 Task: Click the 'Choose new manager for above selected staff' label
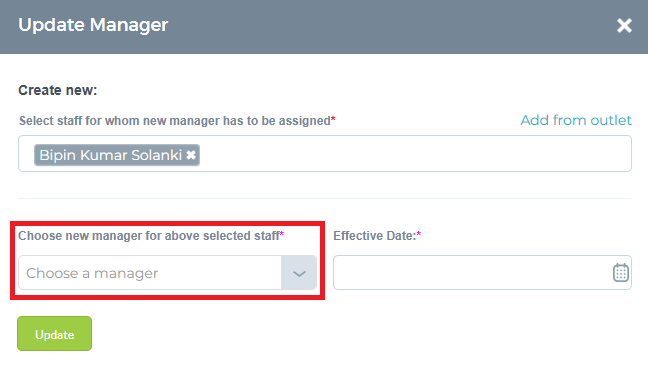click(x=151, y=236)
